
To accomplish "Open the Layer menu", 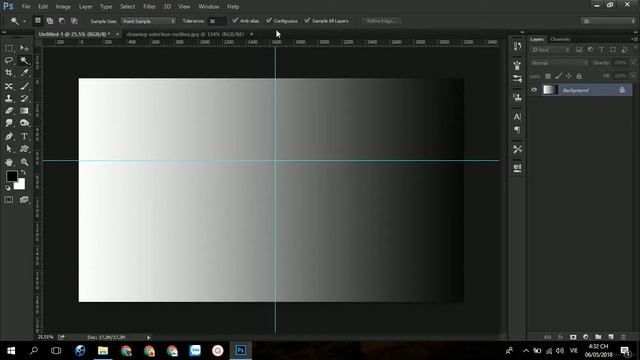I will click(x=85, y=7).
